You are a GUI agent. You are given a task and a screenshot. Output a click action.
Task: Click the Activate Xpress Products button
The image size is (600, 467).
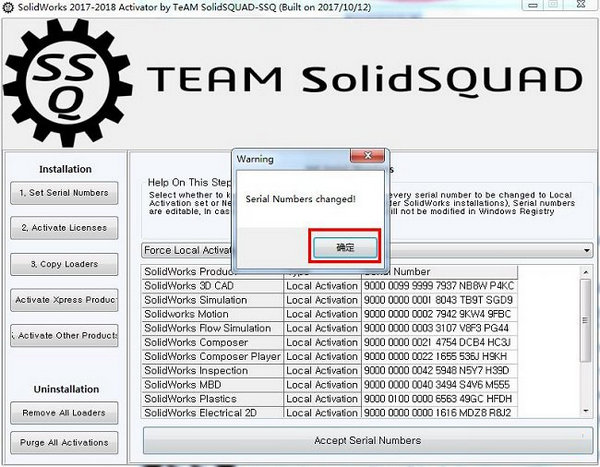coord(64,300)
